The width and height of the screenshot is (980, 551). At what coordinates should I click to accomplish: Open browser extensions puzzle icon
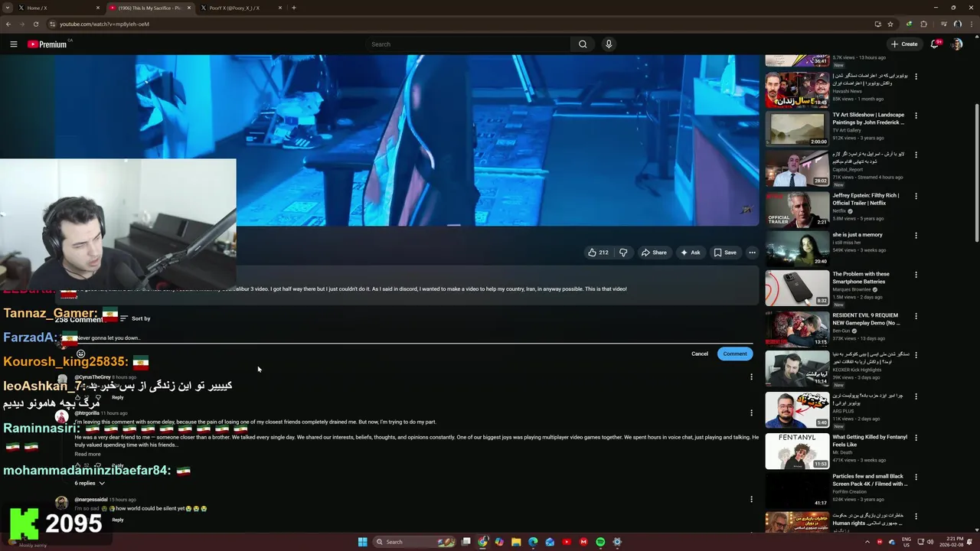(x=923, y=24)
